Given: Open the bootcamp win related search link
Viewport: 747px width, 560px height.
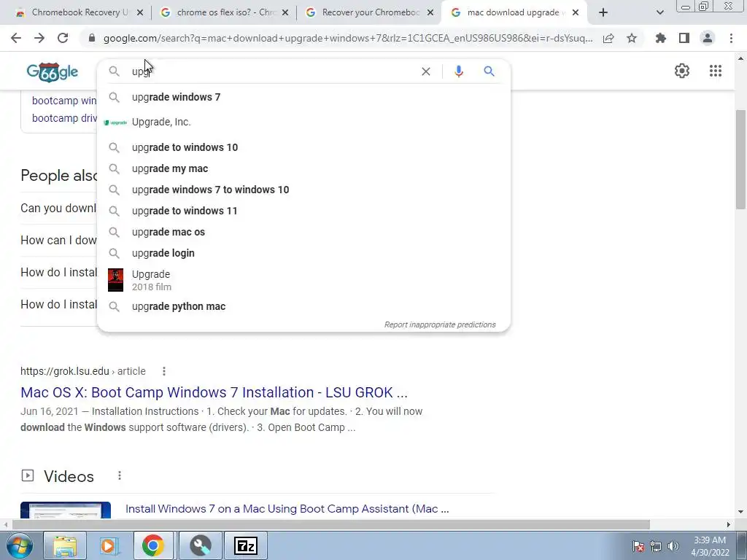Looking at the screenshot, I should click(x=64, y=101).
